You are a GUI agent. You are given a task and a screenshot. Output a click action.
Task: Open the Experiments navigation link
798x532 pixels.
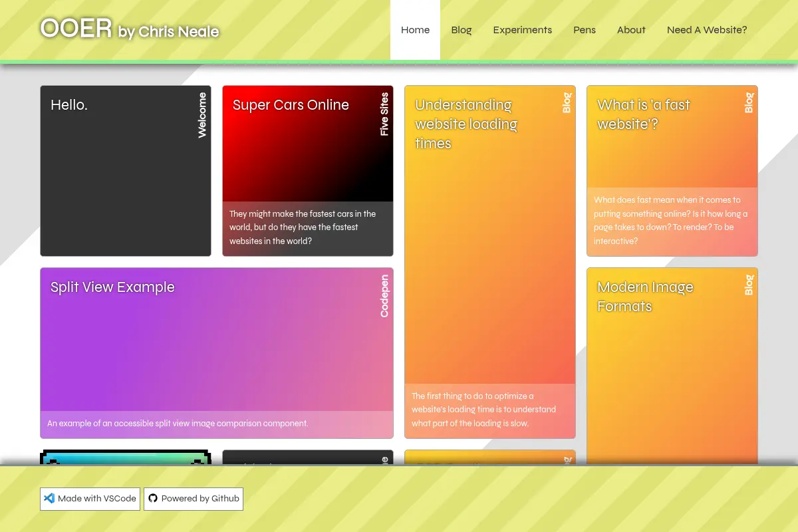[x=523, y=30]
